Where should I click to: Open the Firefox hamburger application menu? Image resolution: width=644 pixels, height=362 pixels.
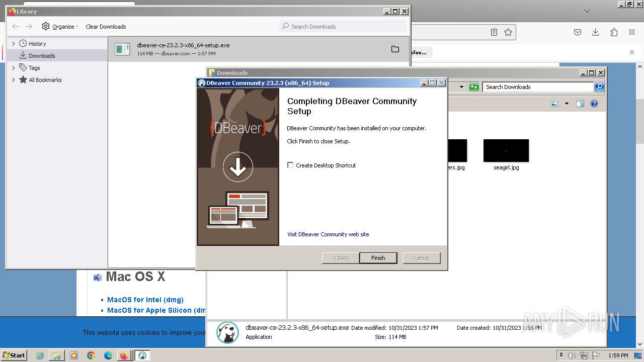coord(632,32)
